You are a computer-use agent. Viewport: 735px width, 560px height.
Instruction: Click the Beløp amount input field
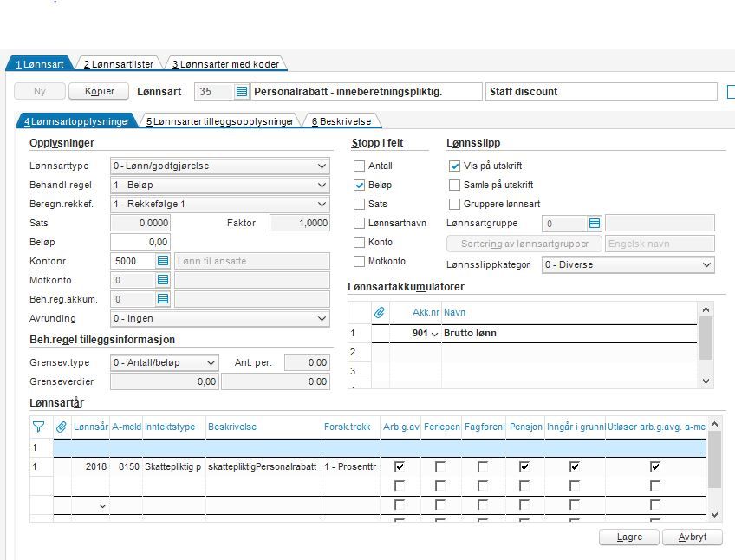pyautogui.click(x=140, y=242)
